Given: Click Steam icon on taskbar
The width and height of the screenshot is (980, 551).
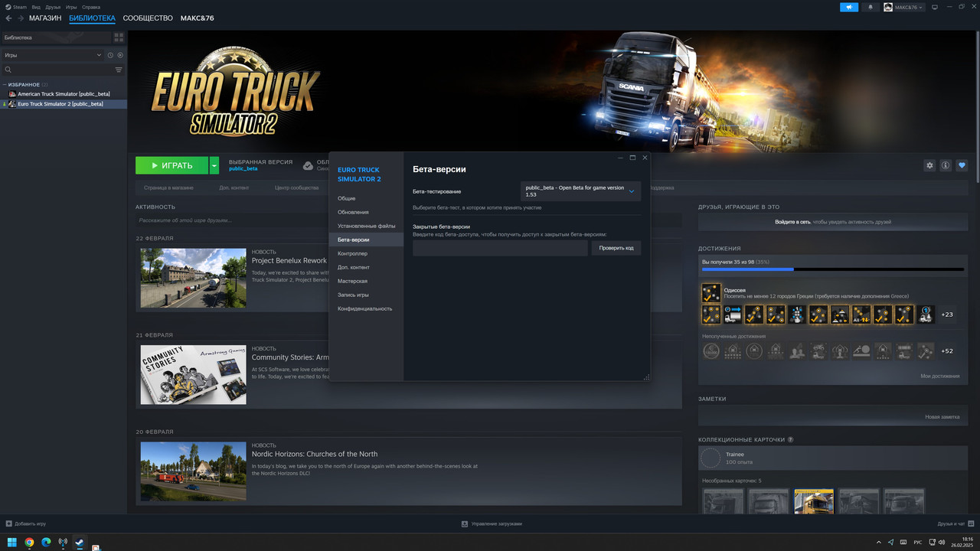Looking at the screenshot, I should (x=80, y=542).
